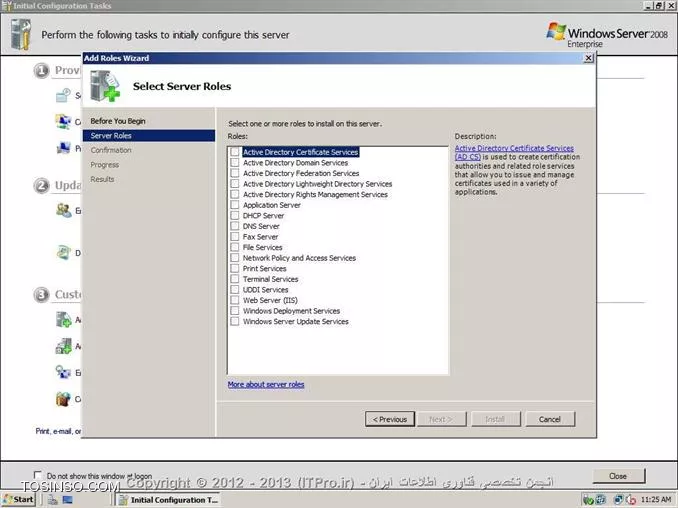Check the Fax Server role
Screen dimensions: 678x508
(x=234, y=236)
